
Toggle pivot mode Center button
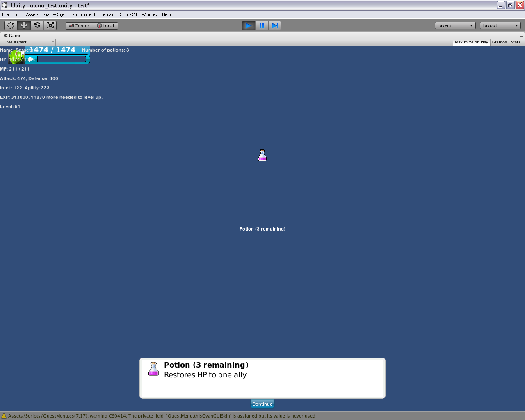click(79, 26)
